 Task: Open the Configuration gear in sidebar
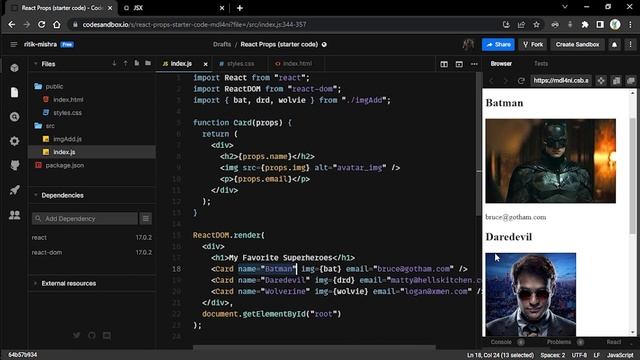coord(15,141)
